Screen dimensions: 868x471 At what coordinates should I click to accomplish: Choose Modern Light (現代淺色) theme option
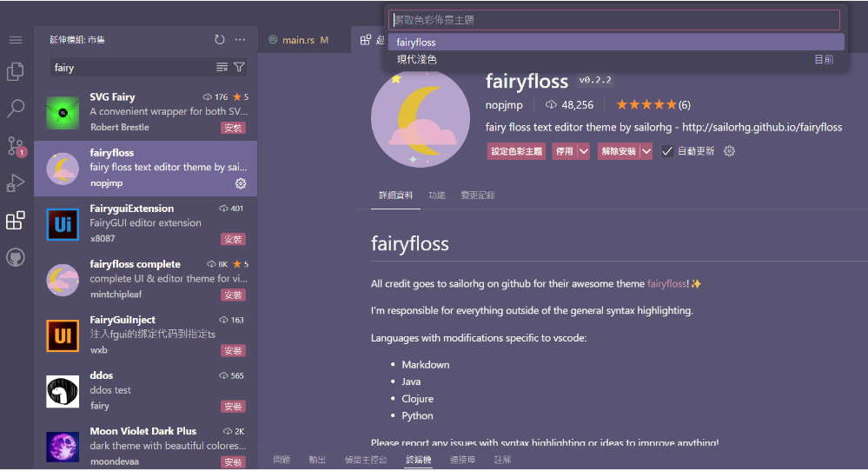[x=616, y=59]
